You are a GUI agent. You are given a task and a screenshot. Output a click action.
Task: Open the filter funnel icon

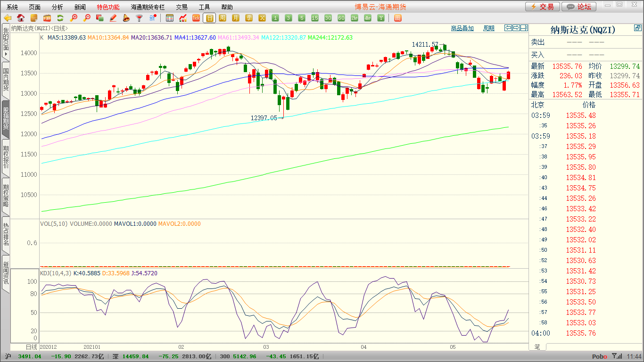pyautogui.click(x=140, y=18)
